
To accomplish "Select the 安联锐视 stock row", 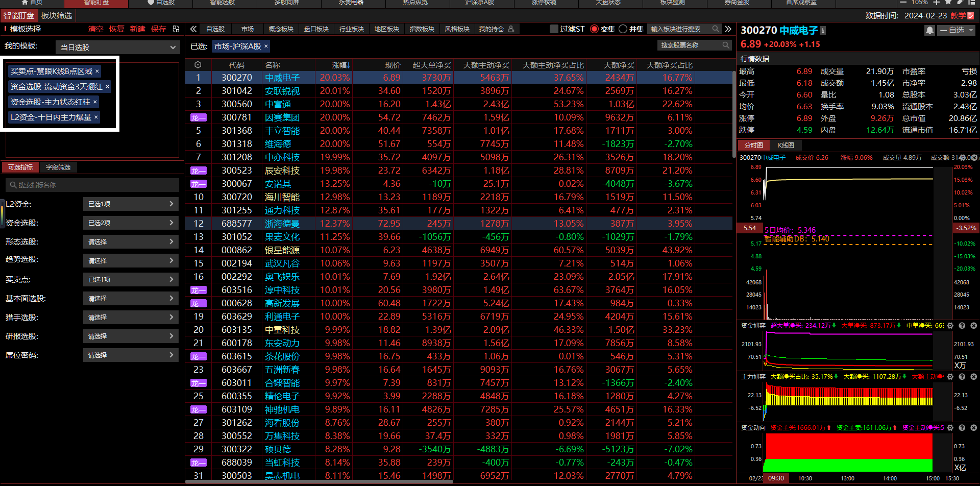I will tap(459, 91).
